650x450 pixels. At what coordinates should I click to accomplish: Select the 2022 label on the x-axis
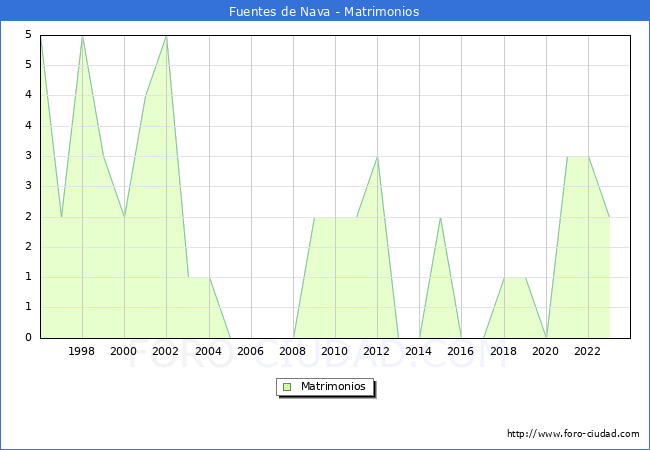click(587, 351)
